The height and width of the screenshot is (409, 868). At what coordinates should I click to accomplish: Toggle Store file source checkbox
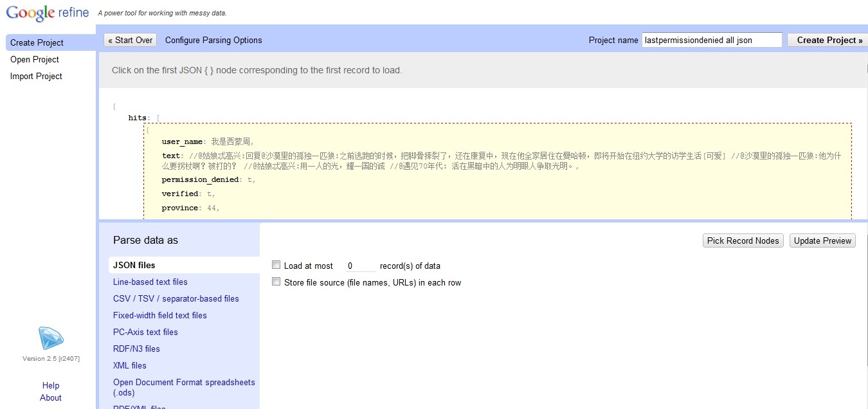[276, 282]
